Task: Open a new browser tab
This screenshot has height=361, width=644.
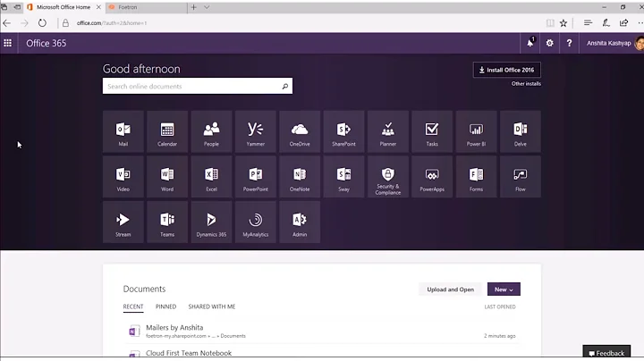Action: click(x=193, y=7)
